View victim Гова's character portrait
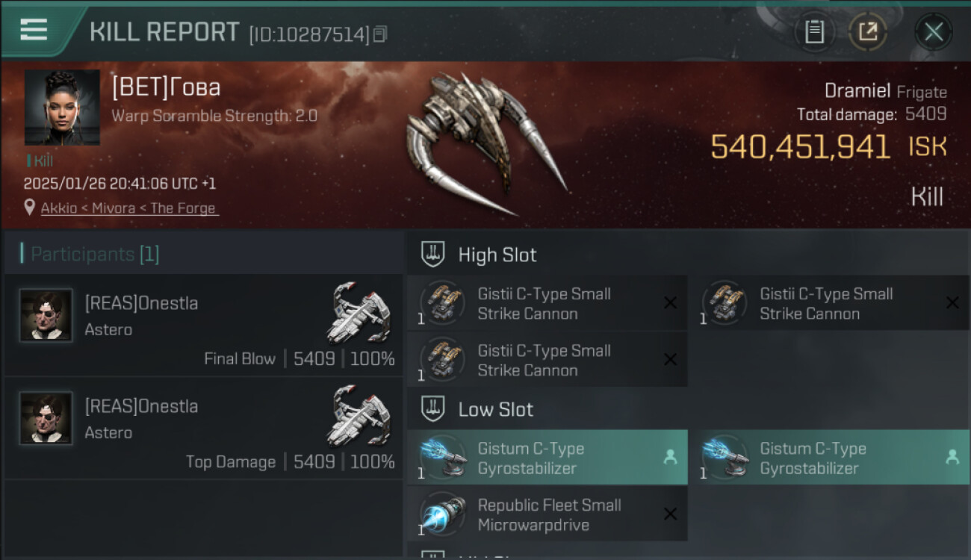971x560 pixels. pos(62,108)
